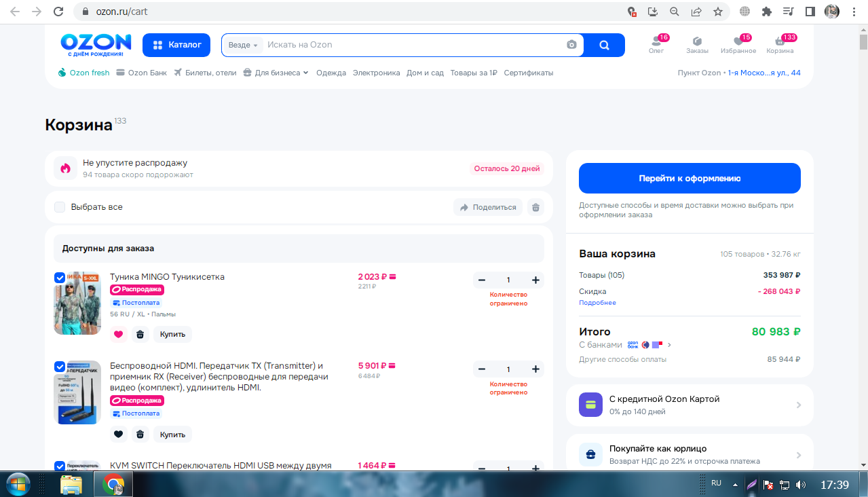Expand the Везде search scope dropdown

(244, 45)
